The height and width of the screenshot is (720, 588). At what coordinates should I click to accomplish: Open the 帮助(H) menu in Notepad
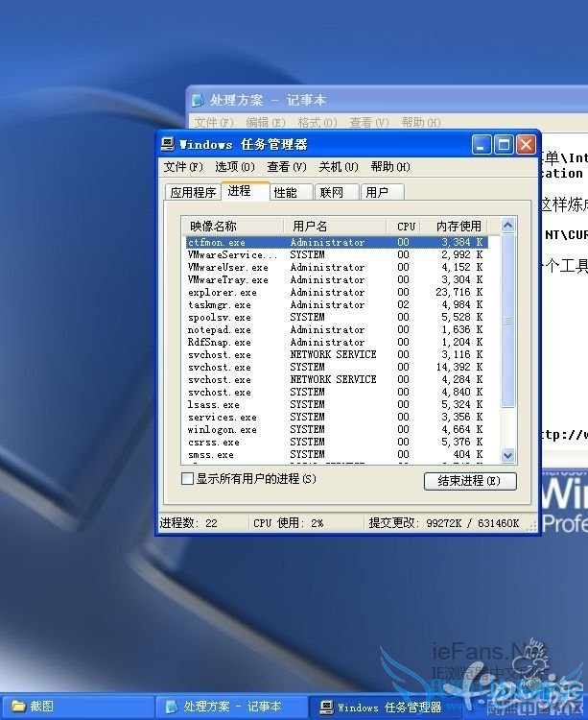pos(421,123)
